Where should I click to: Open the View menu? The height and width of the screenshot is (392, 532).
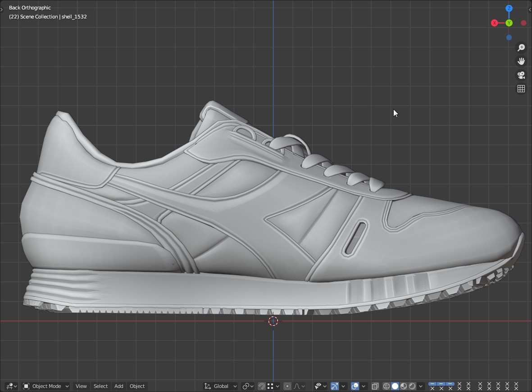(81, 386)
